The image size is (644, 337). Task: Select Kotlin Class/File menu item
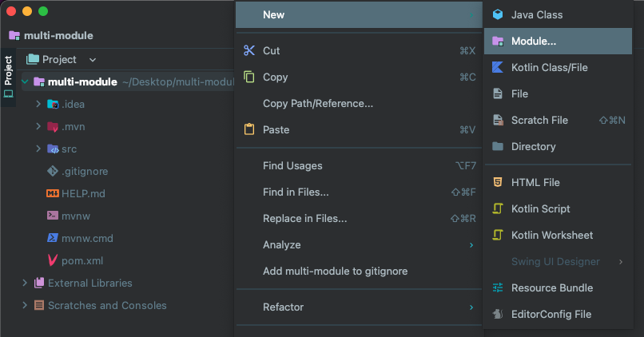[558, 67]
